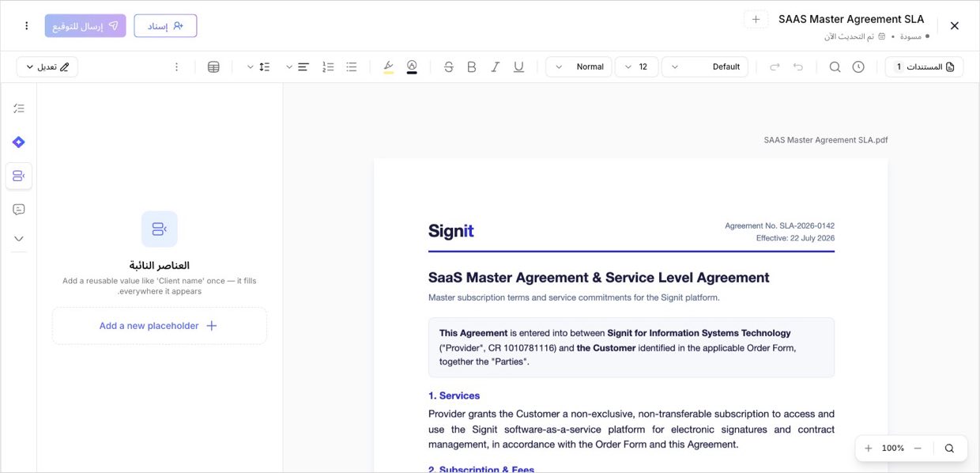Click the SAAS Master Agreement SLA.pdf filename
Viewport: 980px width, 473px height.
click(826, 140)
